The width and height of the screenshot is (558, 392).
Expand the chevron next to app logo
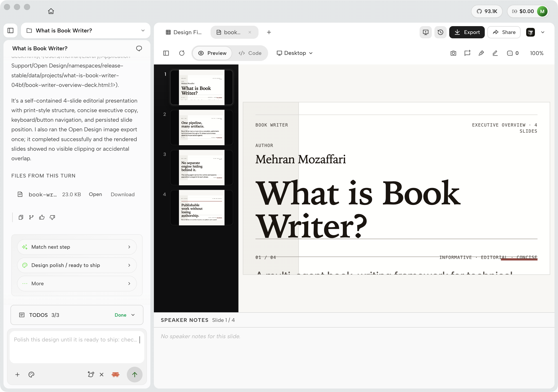[543, 32]
